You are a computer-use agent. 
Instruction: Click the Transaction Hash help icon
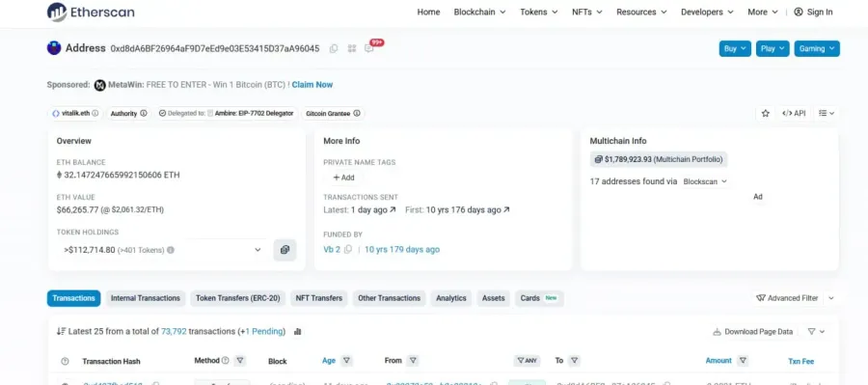[65, 361]
